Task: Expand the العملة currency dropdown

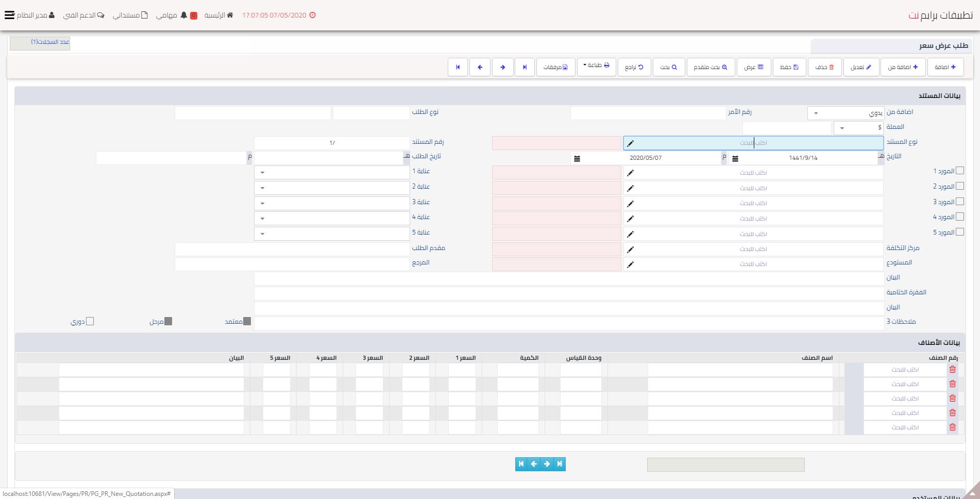Action: click(842, 128)
